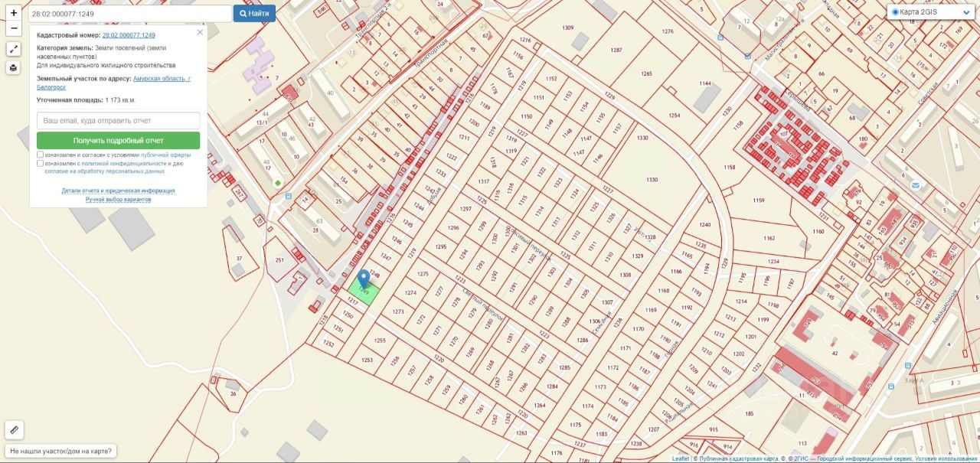The image size is (980, 463).
Task: Open the политикой конфиденциальности link
Action: (x=124, y=163)
